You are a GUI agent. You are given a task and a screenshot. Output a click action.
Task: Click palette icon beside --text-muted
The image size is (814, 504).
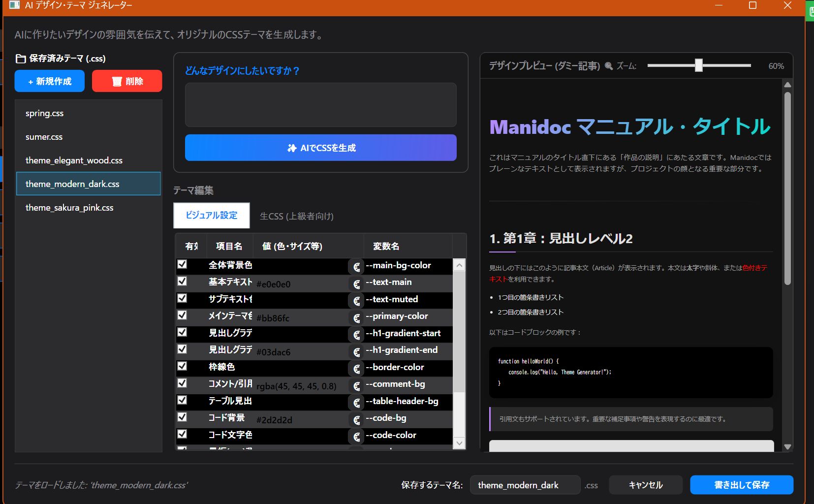356,301
